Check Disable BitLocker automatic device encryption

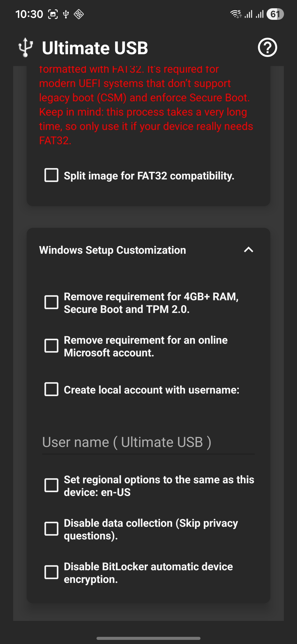(x=51, y=572)
